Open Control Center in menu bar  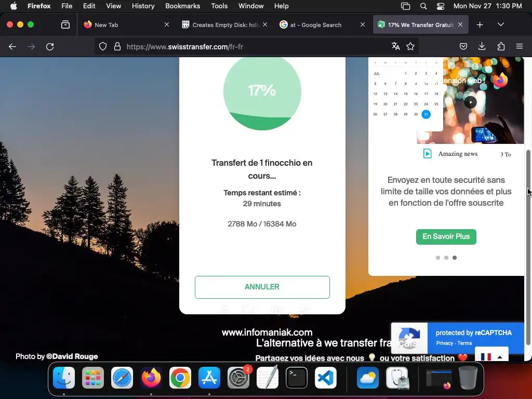441,6
